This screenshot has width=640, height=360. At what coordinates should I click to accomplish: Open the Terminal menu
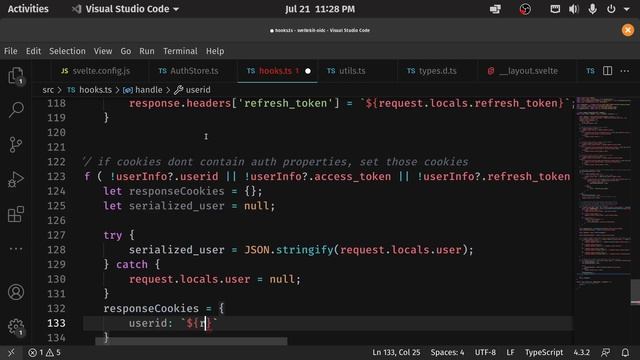[180, 51]
